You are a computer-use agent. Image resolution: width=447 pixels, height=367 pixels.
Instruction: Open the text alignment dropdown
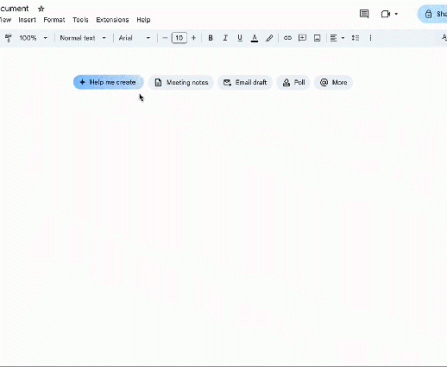(x=337, y=38)
